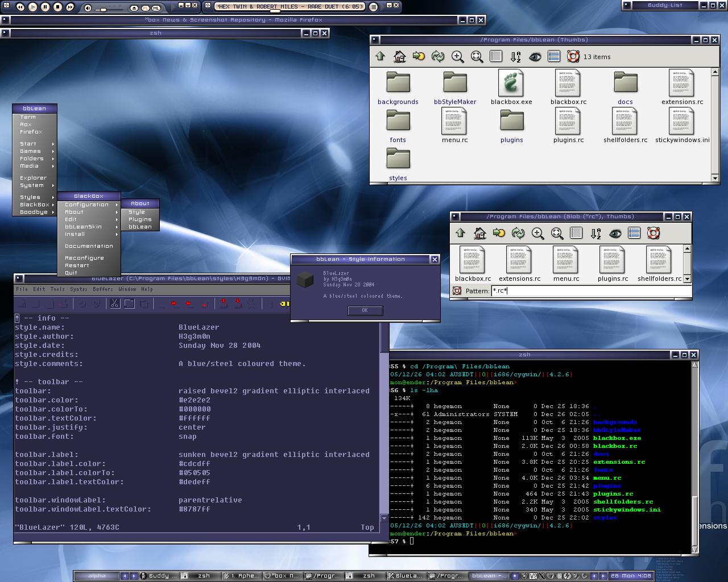728x582 pixels.
Task: Click the pause button in Winamp
Action: pyautogui.click(x=45, y=7)
